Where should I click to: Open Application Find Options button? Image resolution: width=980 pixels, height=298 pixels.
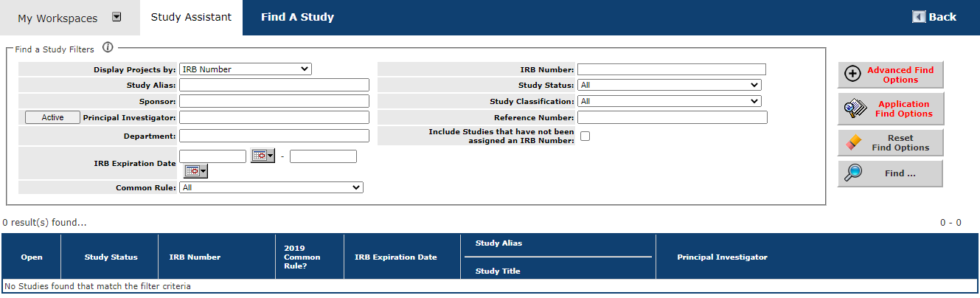[890, 108]
